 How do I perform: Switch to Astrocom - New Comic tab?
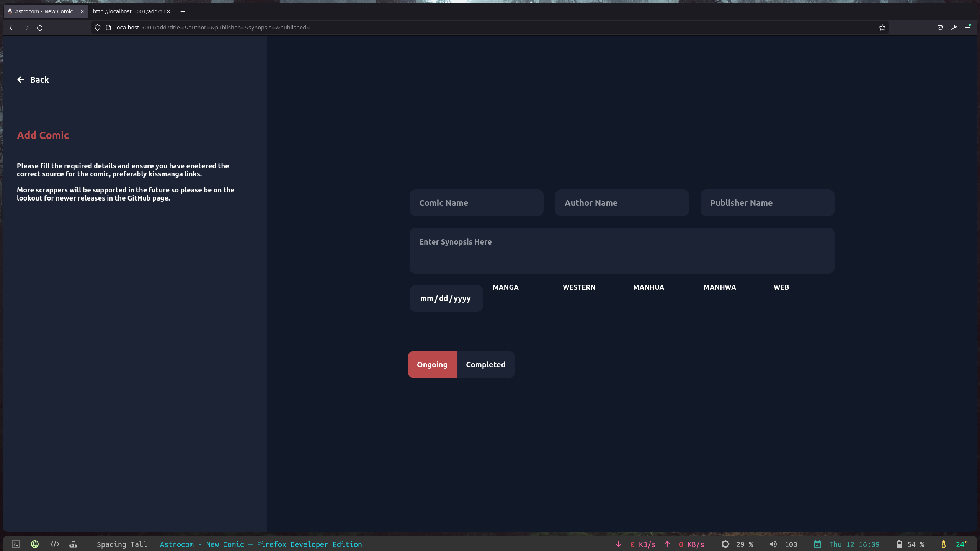coord(46,11)
